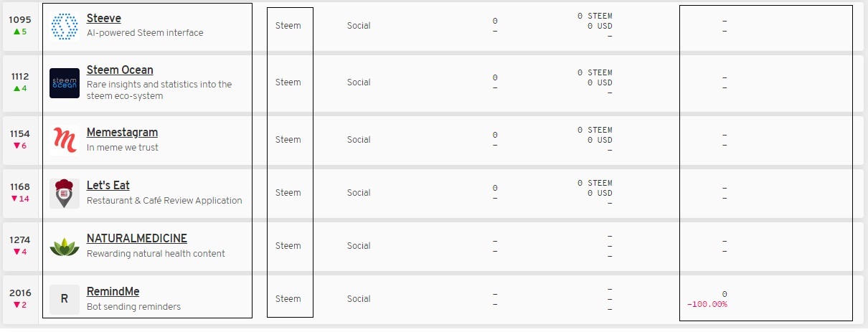868x332 pixels.
Task: Click the Social category in Memestagram row
Action: (359, 140)
